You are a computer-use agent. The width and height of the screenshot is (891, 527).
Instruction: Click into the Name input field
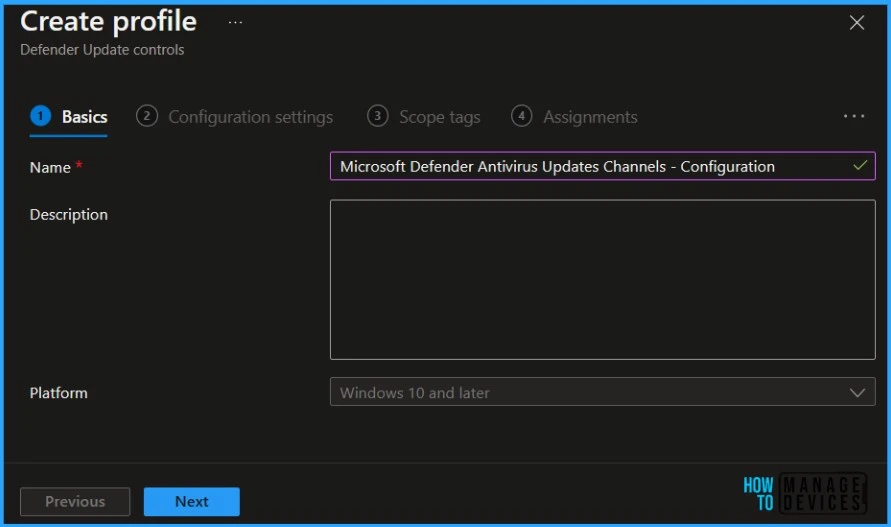602,166
